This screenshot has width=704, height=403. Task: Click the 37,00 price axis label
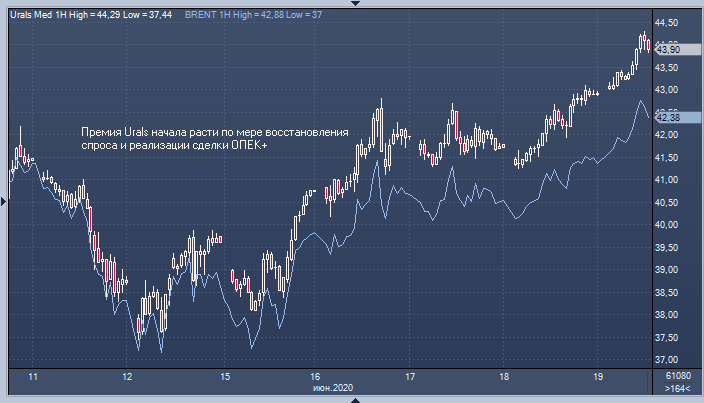pyautogui.click(x=668, y=360)
